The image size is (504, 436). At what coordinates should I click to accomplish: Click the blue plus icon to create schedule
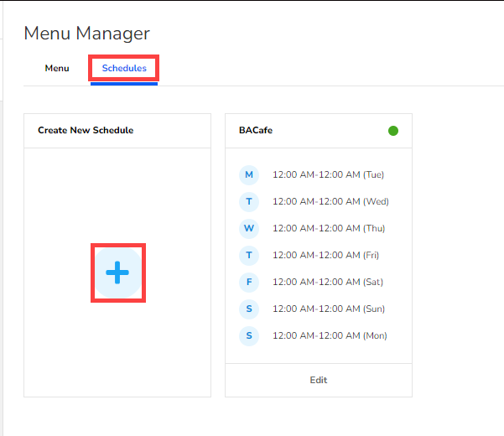pos(117,272)
